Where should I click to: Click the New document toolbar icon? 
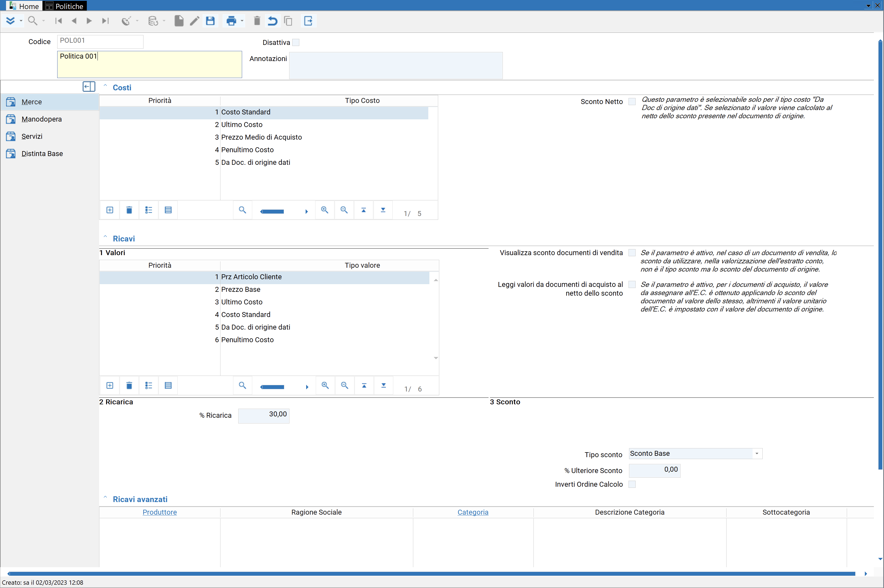click(179, 21)
